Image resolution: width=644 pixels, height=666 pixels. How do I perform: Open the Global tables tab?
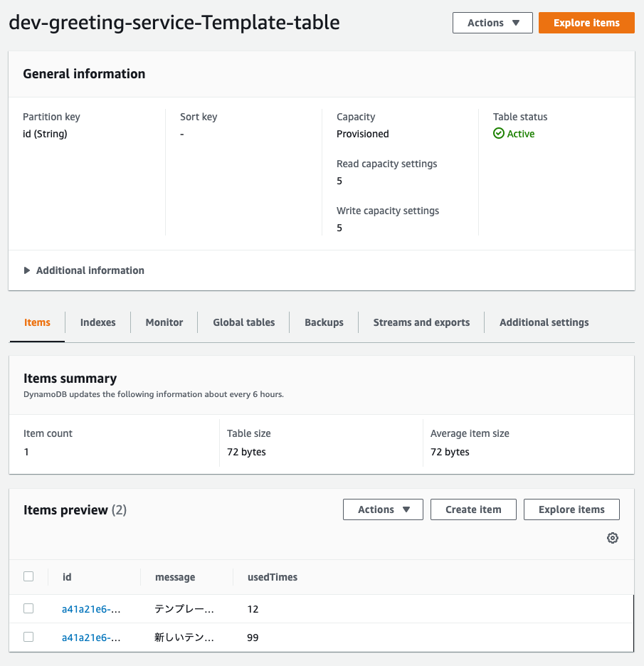pos(243,322)
